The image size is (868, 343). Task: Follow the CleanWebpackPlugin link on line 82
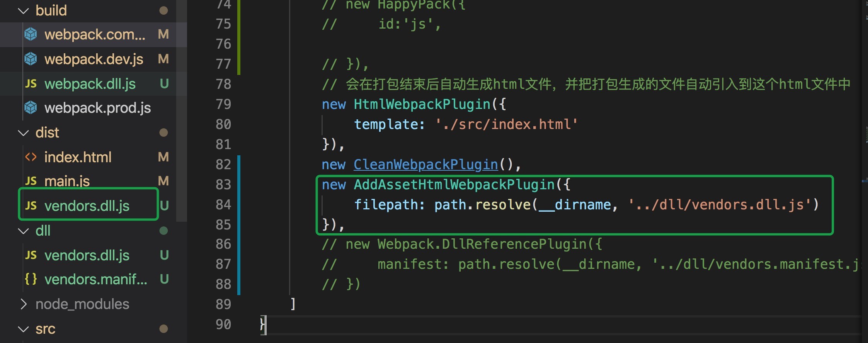click(x=426, y=165)
